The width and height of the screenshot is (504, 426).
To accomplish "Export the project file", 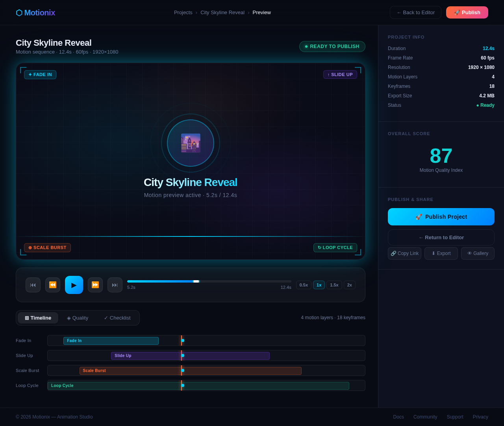I will pos(441,253).
